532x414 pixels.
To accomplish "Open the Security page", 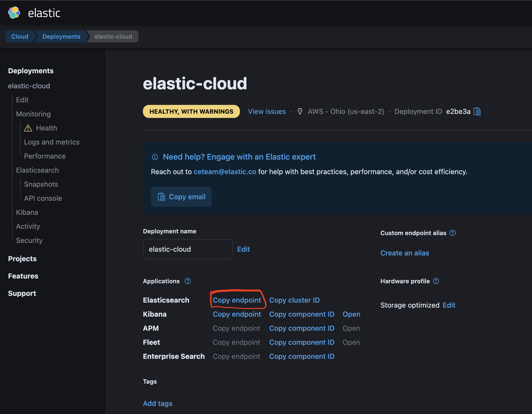I will (29, 240).
